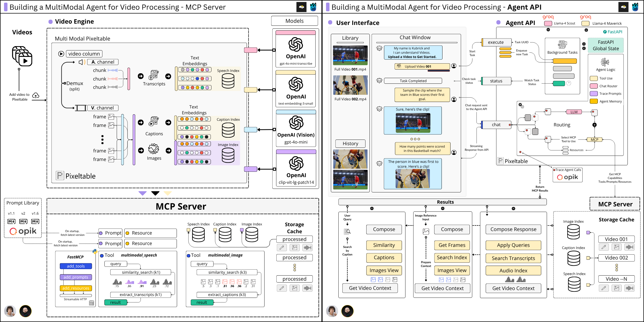Click the Compose Response button
The width and height of the screenshot is (644, 322).
point(513,229)
